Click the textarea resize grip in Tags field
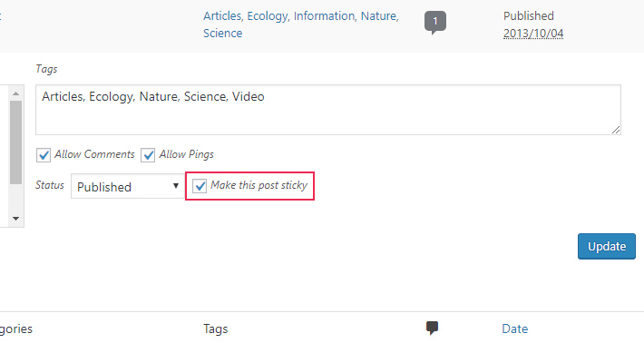The height and width of the screenshot is (343, 644). click(x=616, y=130)
